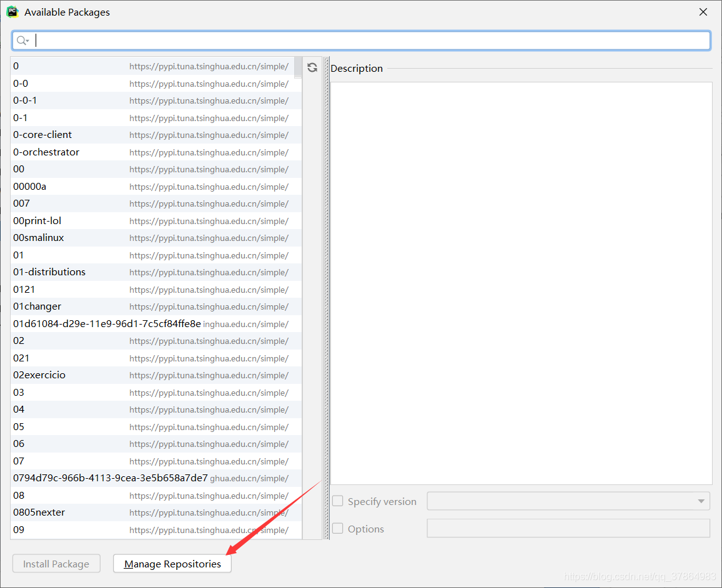
Task: Close the Available Packages dialog
Action: coord(703,12)
